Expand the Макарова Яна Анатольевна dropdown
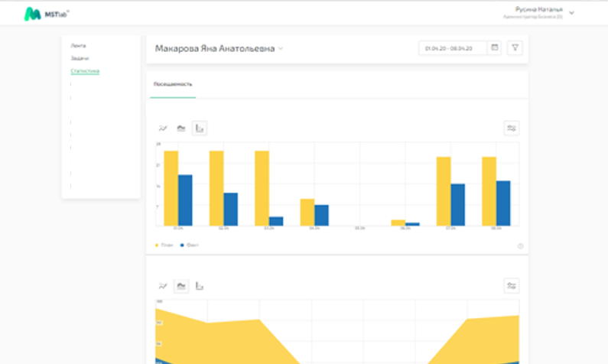Viewport: 608px width, 364px height. point(281,48)
